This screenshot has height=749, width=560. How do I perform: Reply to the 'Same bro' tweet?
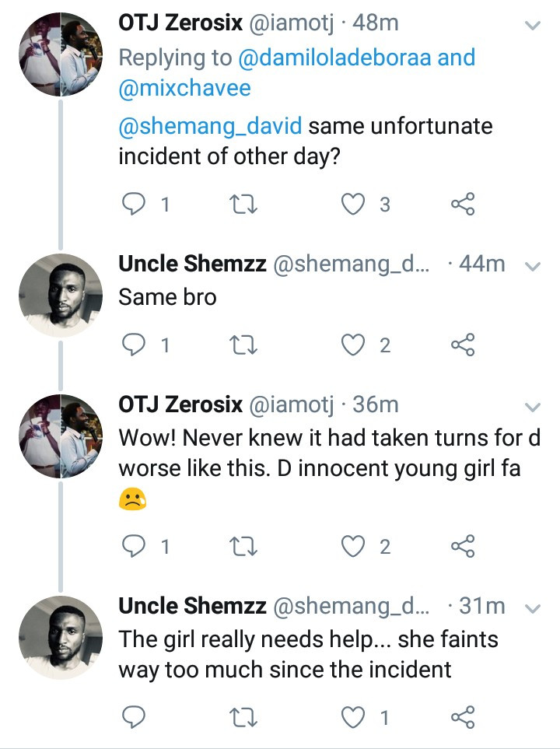[x=135, y=345]
